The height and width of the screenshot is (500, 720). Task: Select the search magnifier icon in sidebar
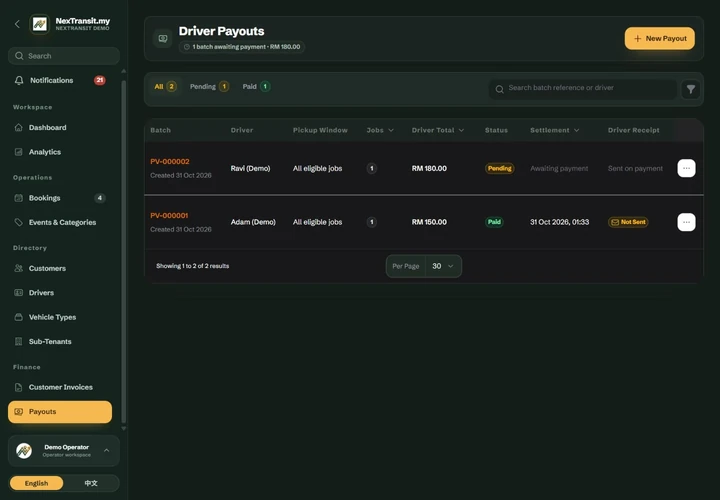click(x=19, y=56)
